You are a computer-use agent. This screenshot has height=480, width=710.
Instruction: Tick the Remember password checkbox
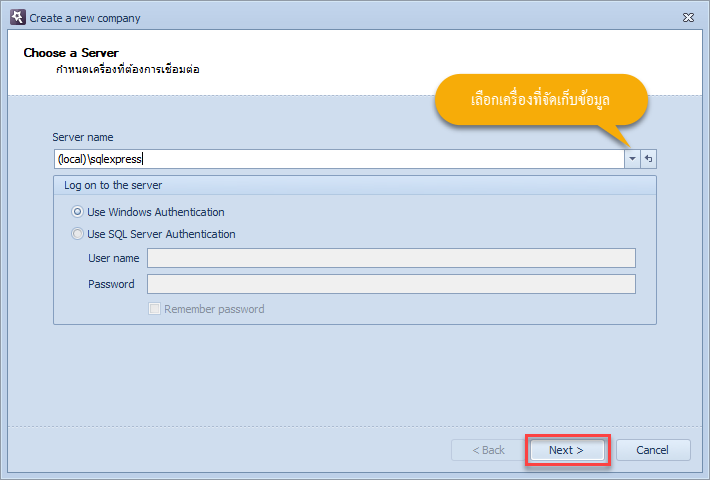coord(154,309)
